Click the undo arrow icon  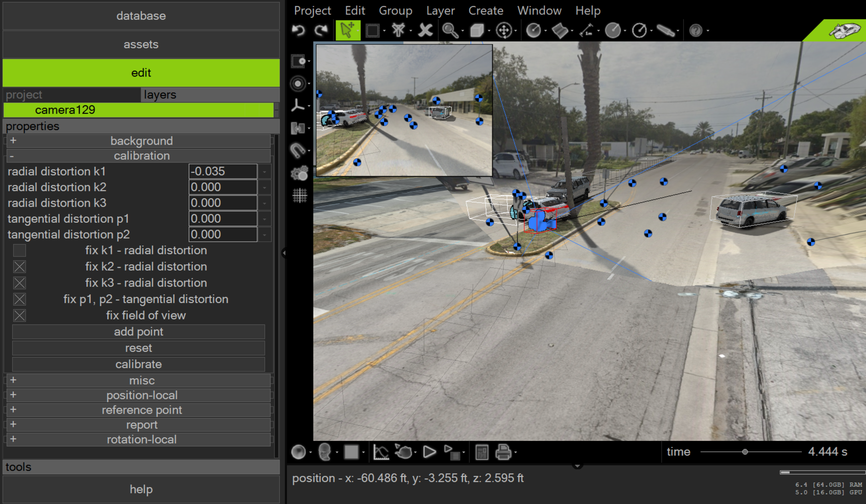click(298, 30)
